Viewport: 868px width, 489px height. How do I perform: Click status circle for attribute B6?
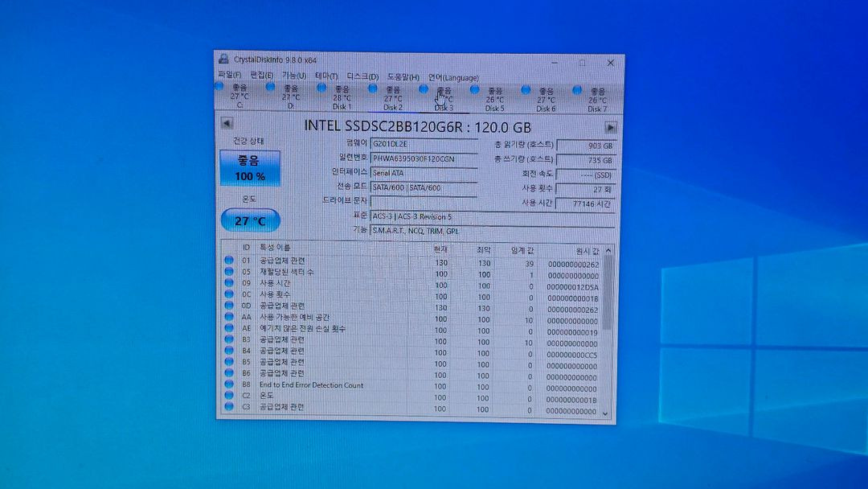pyautogui.click(x=228, y=372)
